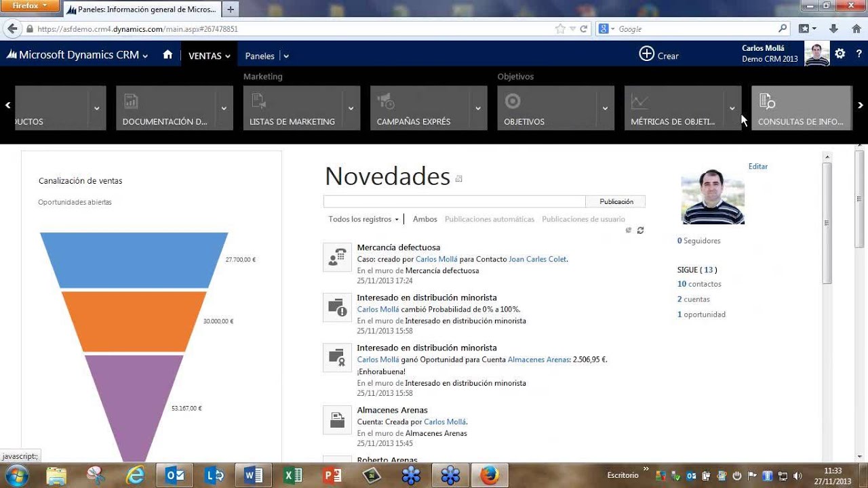Open the VENTAS navigation menu
Screen dimensions: 868x488
(210, 56)
